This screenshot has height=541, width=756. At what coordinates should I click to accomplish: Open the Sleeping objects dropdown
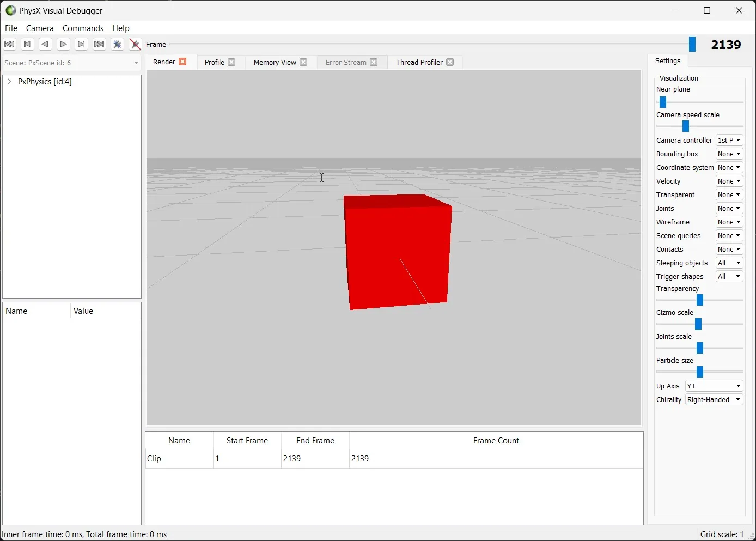tap(729, 263)
